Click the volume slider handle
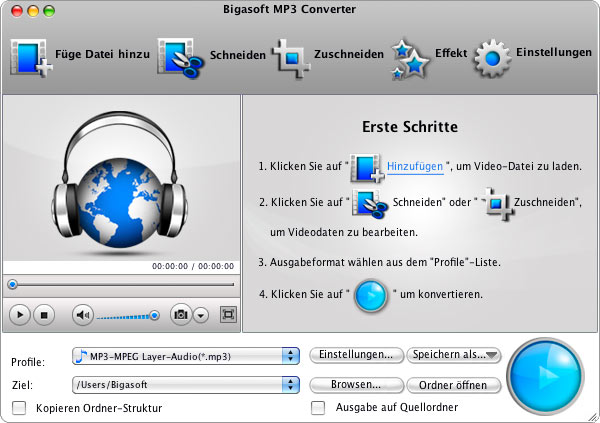This screenshot has height=423, width=600. (x=154, y=315)
